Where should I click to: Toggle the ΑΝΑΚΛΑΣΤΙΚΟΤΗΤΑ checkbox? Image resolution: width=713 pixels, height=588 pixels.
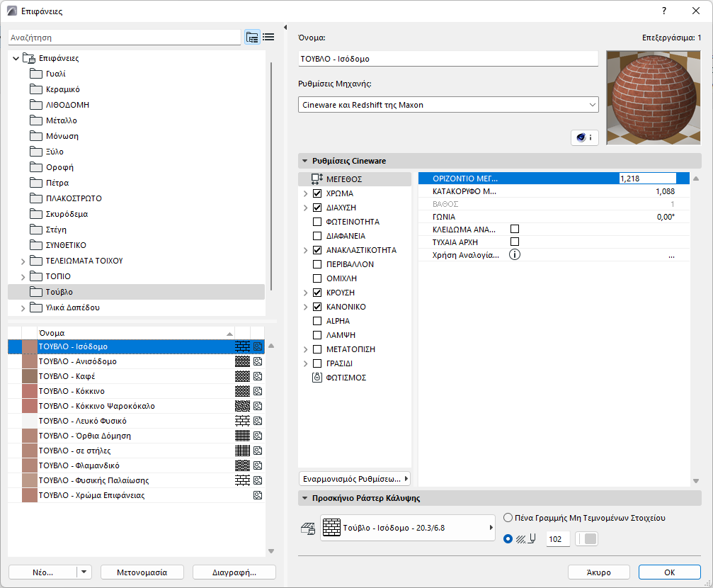click(317, 250)
